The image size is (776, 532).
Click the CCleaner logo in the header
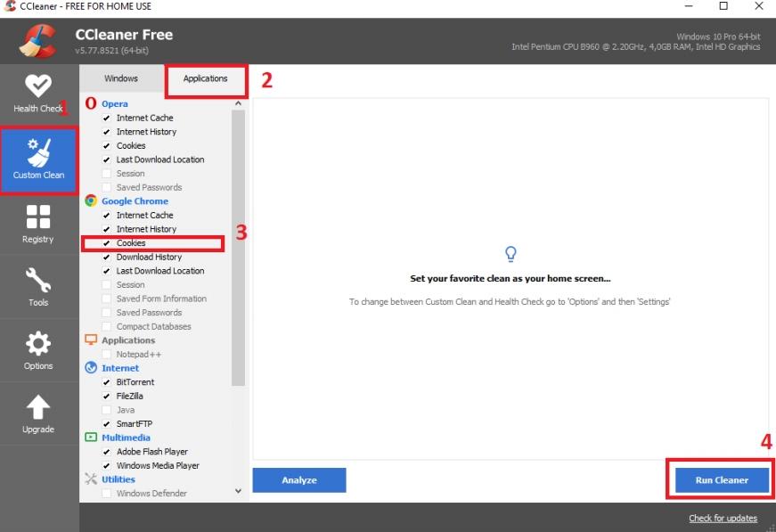click(x=37, y=42)
